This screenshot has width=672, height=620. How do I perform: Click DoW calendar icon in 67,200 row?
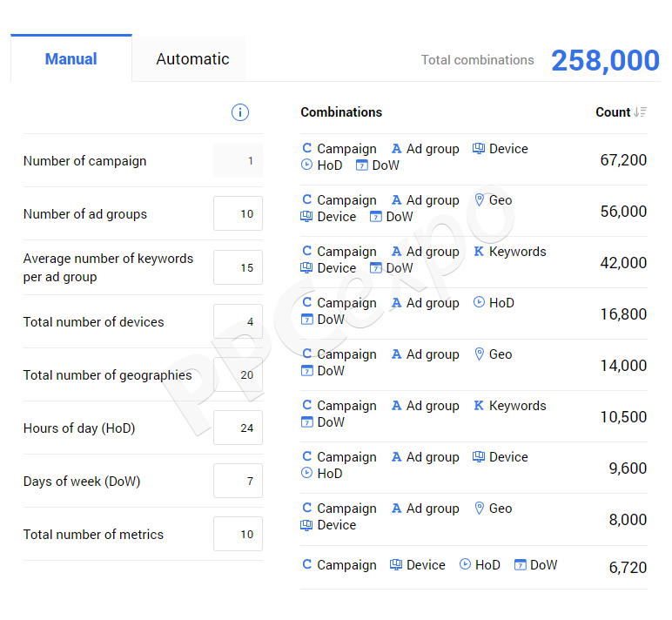click(362, 165)
